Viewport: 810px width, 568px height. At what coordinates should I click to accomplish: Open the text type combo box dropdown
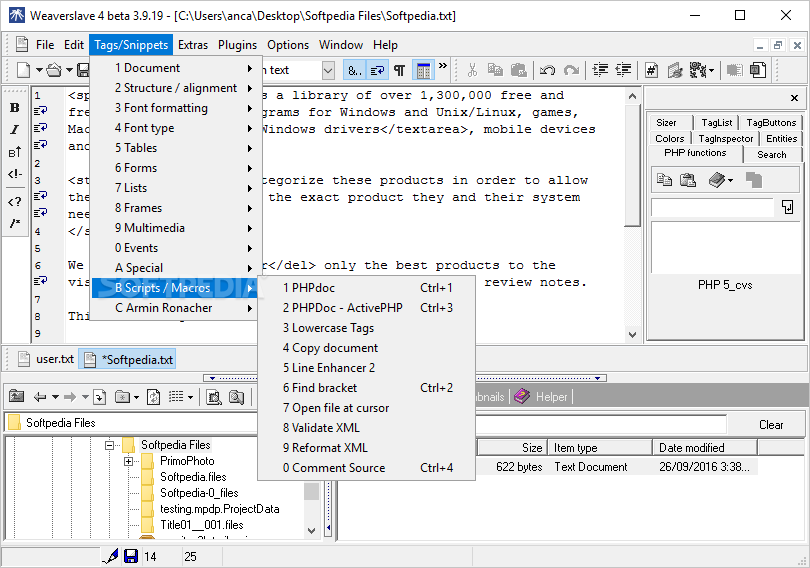tap(328, 70)
